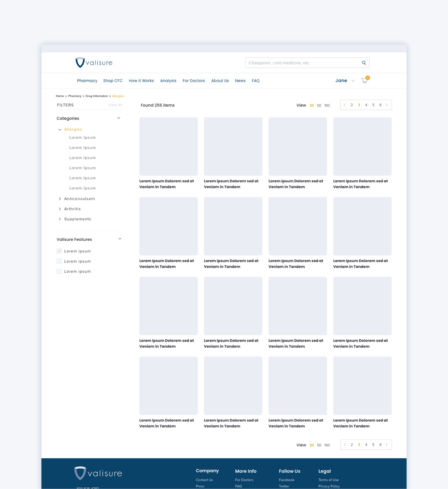Go to previous page in bottom pagination
448x489 pixels.
(x=345, y=444)
